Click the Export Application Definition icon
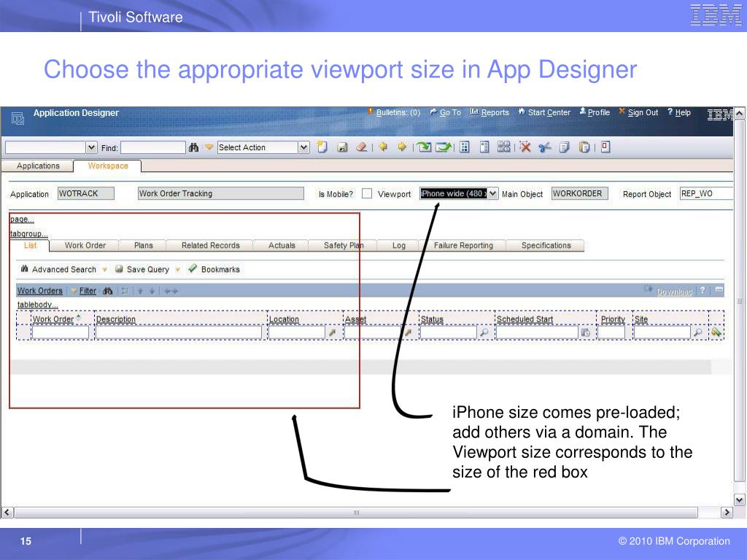The height and width of the screenshot is (560, 747). pos(444,147)
